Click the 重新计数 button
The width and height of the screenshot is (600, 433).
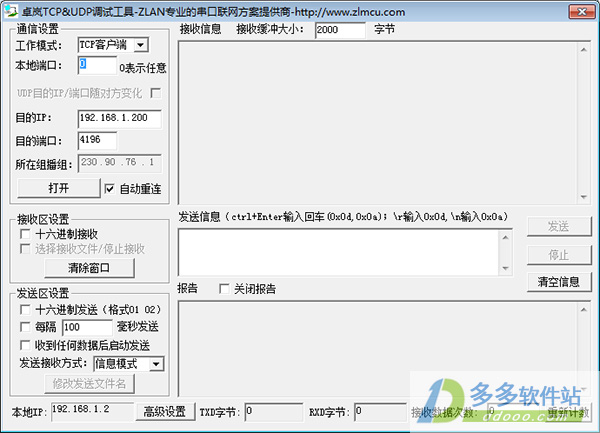568,412
